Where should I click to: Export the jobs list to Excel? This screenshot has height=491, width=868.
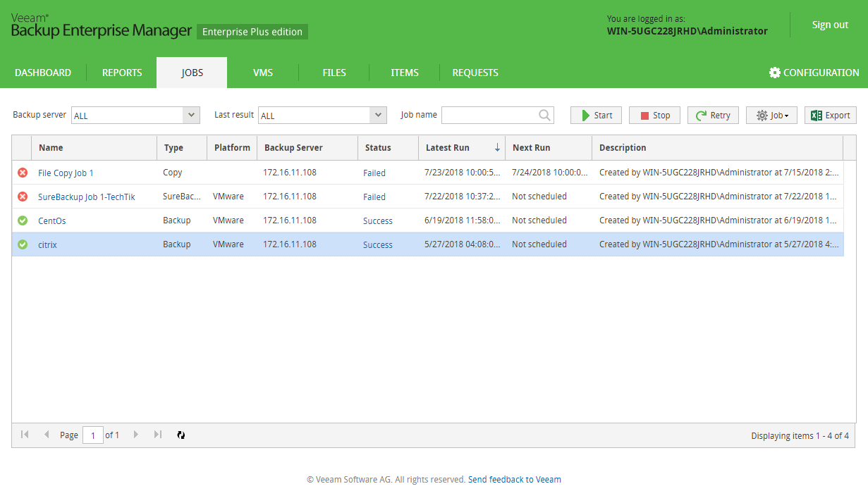[830, 116]
